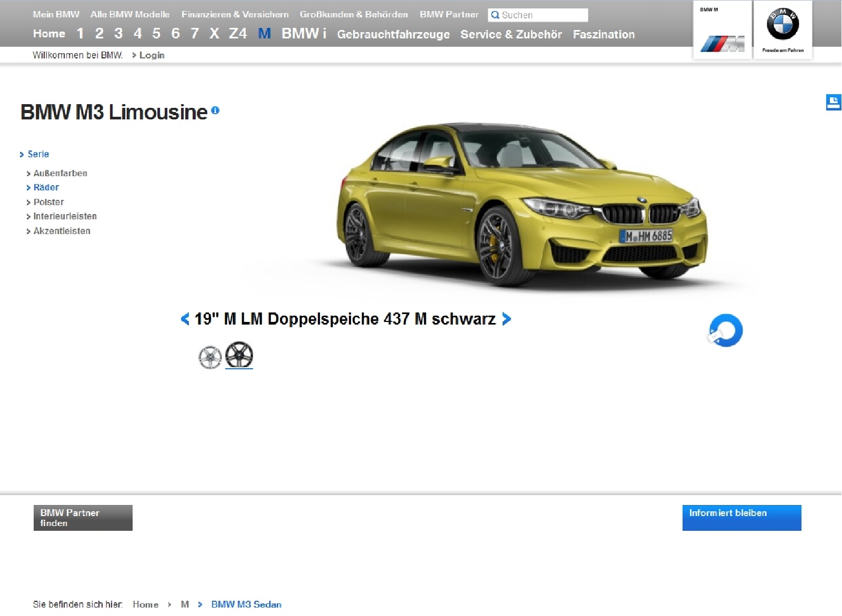Select the 6 series nav item
Screen dimensions: 842x616
[175, 34]
